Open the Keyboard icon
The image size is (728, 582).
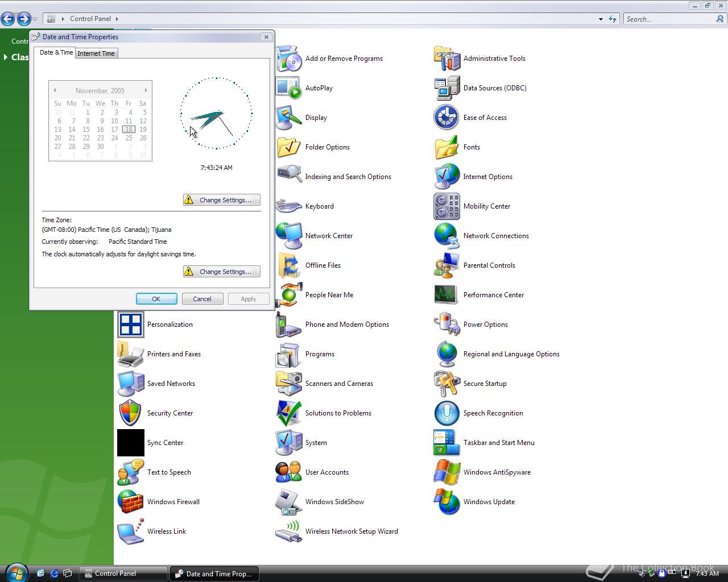[x=289, y=206]
